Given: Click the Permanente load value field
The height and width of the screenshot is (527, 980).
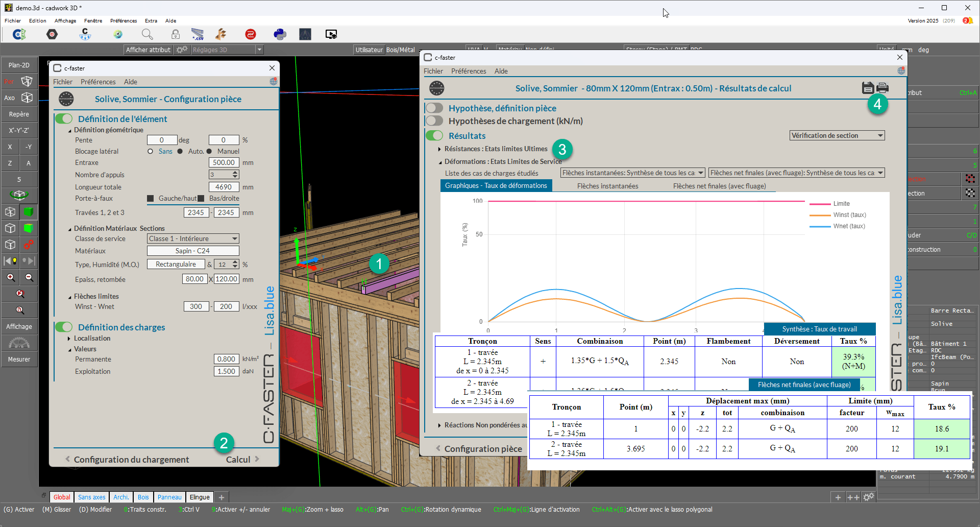Looking at the screenshot, I should coord(226,359).
